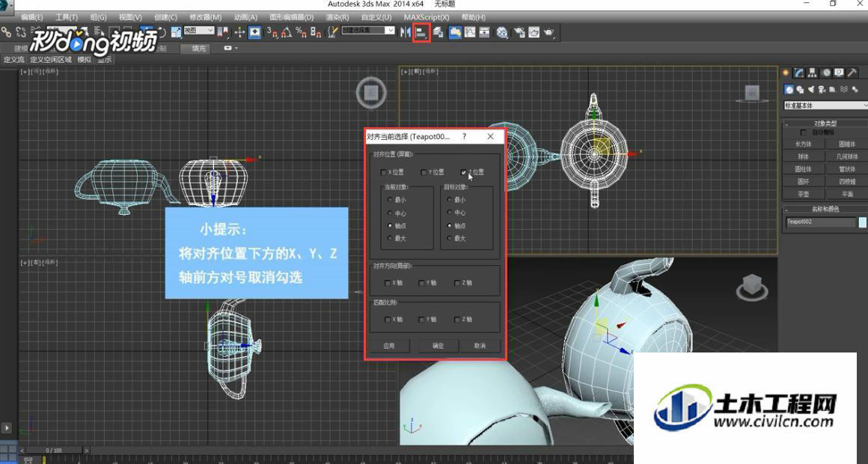Open the Material Editor icon
This screenshot has width=868, height=464.
(502, 33)
